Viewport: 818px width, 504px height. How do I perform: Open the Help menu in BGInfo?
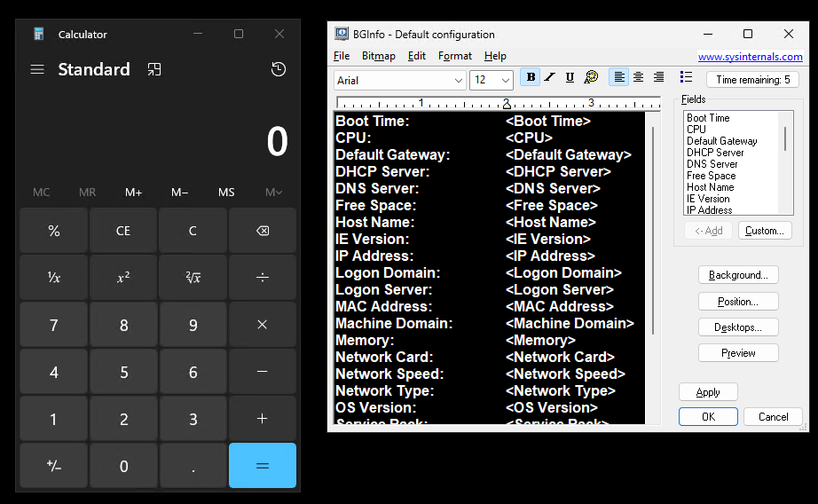495,56
